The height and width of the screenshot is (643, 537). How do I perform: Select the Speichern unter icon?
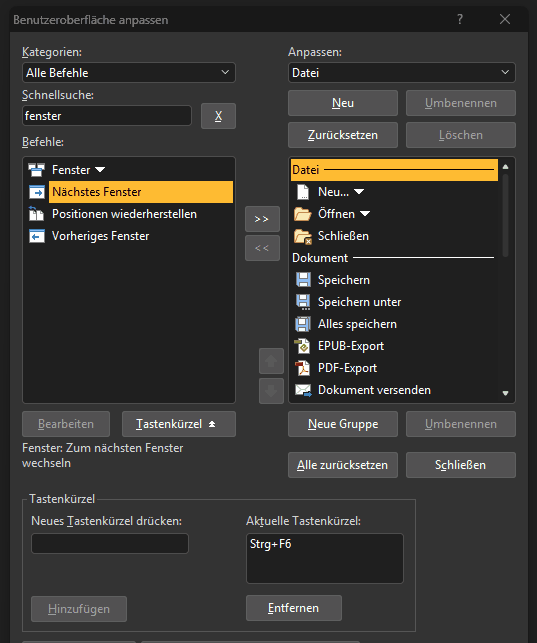coord(303,302)
